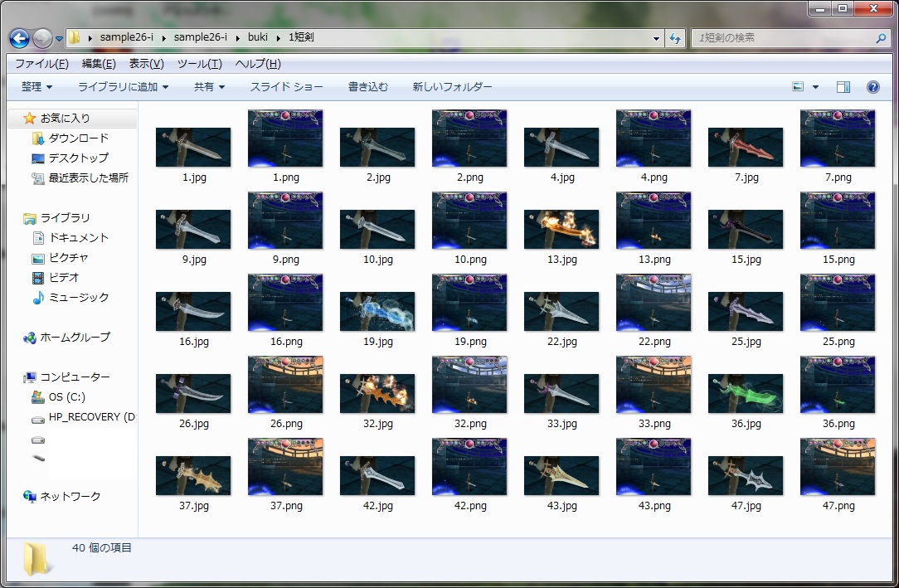Open the ヘルプ(H) menu

pos(258,64)
